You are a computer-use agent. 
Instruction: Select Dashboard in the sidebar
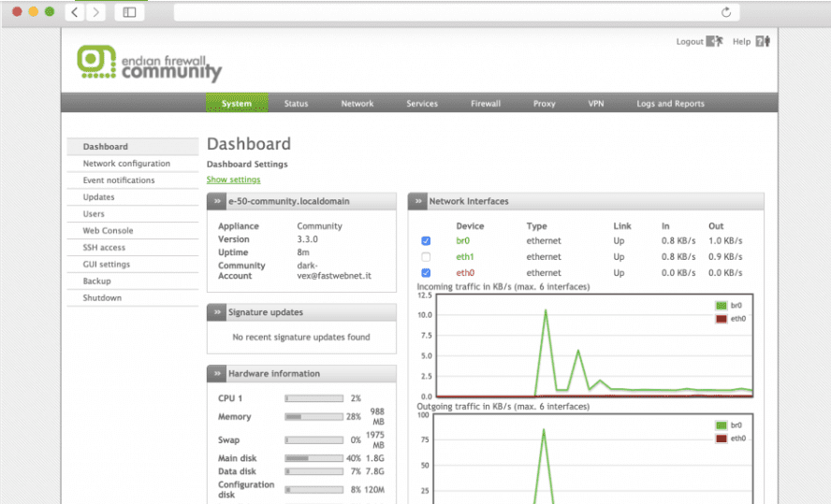point(133,147)
